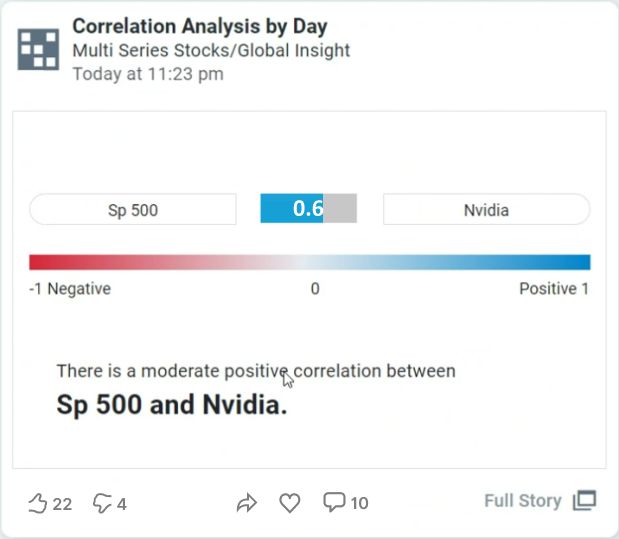This screenshot has width=619, height=539.
Task: Click the comment count of 10
Action: tap(358, 503)
